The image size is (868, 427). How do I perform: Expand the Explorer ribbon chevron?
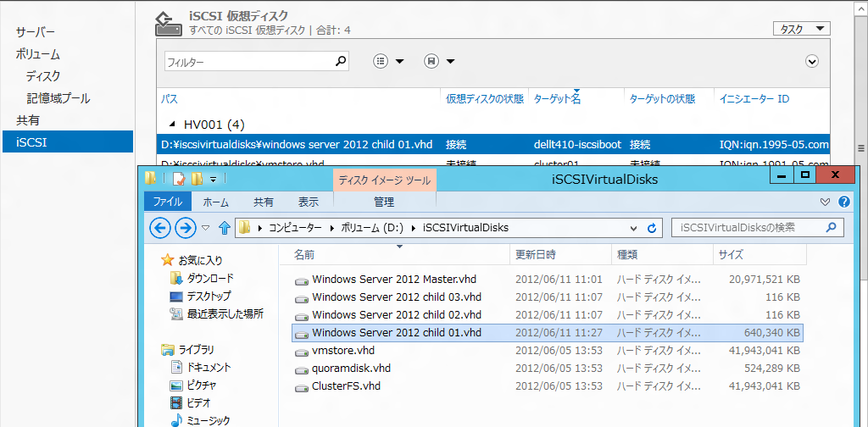point(825,202)
